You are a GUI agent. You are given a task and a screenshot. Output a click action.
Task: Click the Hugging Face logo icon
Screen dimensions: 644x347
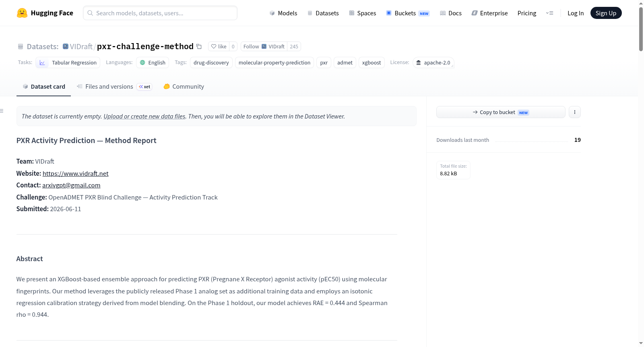click(22, 13)
